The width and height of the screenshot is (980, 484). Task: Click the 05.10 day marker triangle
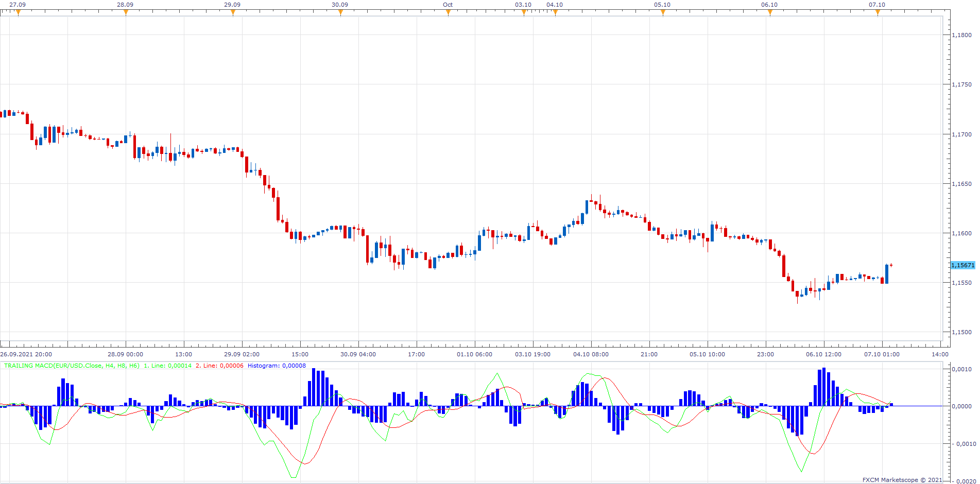pyautogui.click(x=663, y=13)
